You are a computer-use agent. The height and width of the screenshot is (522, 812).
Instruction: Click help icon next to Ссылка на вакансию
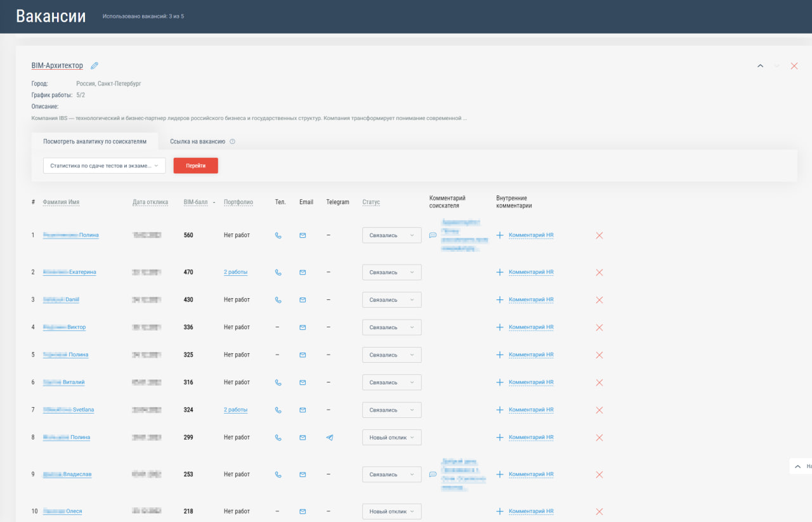(232, 141)
